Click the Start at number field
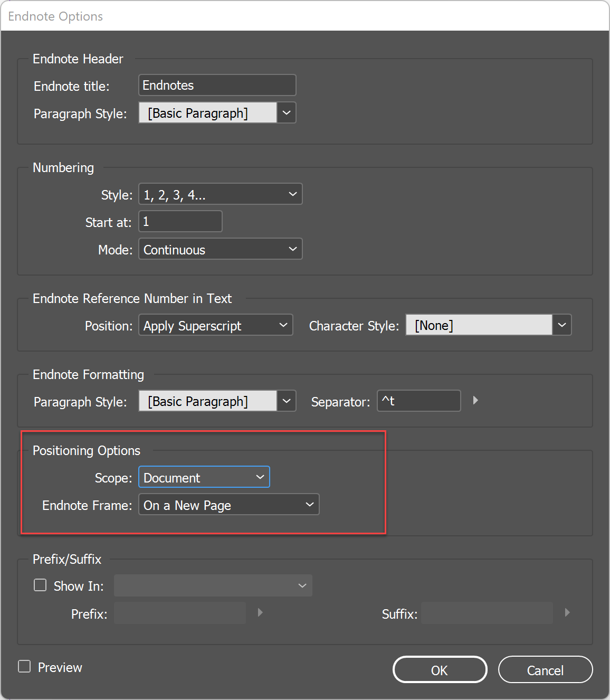Screen dimensions: 610x700 180,221
